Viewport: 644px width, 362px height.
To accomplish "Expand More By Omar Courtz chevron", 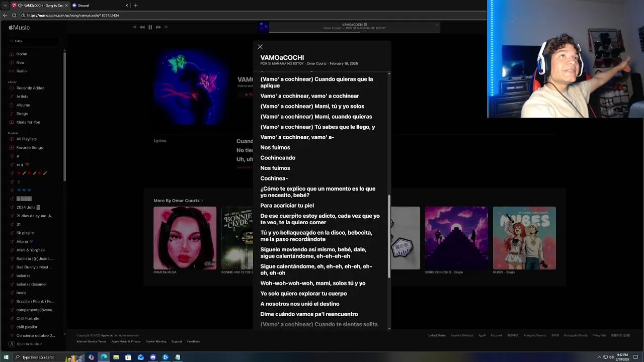I will point(202,201).
